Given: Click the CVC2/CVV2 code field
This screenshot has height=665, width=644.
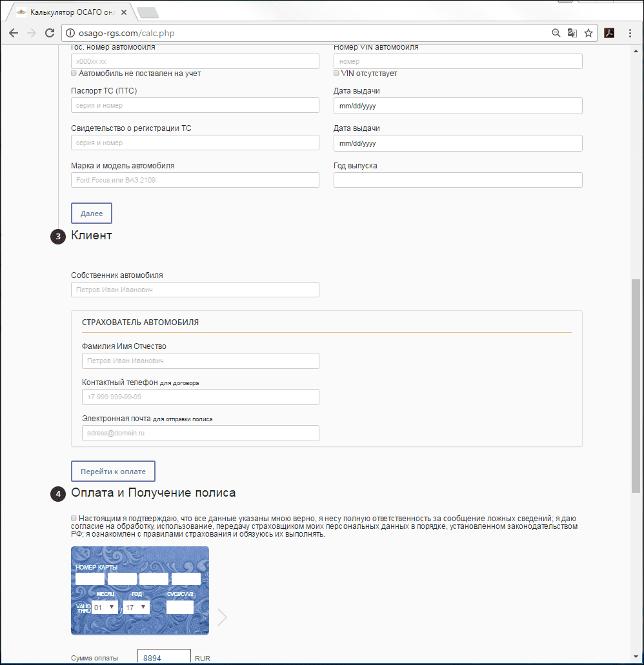Looking at the screenshot, I should pos(180,608).
